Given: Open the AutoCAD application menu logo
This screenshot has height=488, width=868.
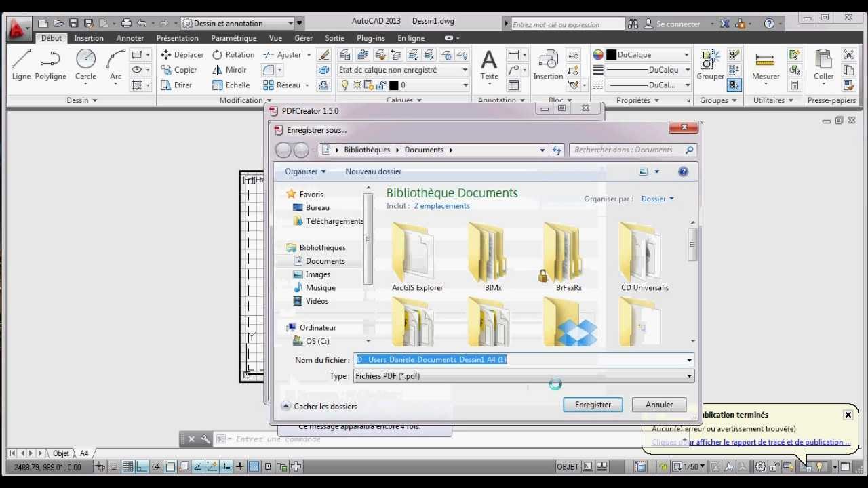Looking at the screenshot, I should (18, 28).
